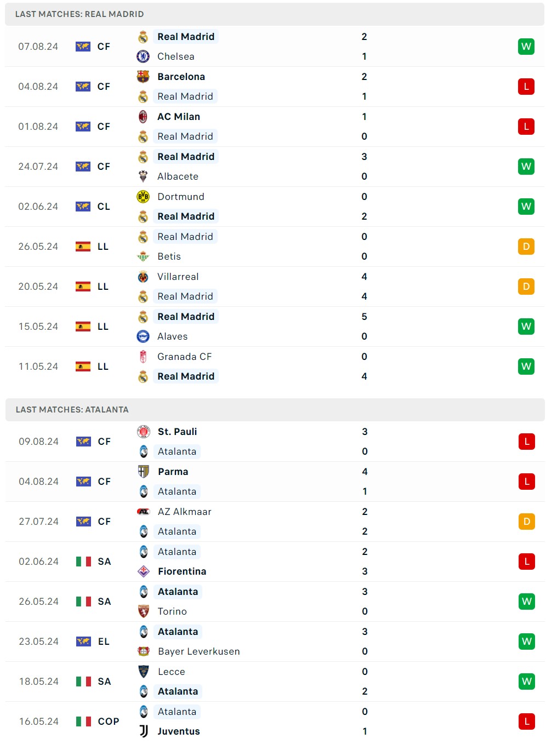The image size is (546, 756).
Task: Click the Italy flag on 18.05.24 match
Action: tap(83, 681)
